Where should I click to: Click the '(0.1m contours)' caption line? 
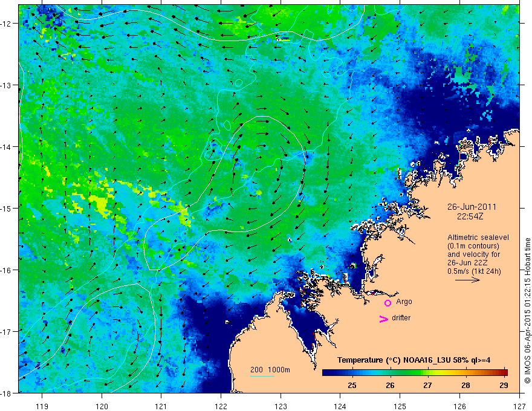(473, 246)
